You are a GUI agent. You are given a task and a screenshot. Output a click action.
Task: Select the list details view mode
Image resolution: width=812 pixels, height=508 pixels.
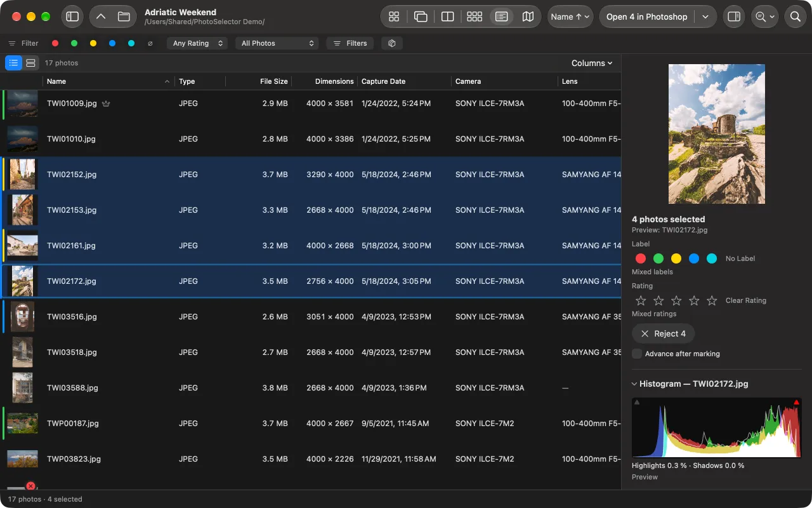501,17
